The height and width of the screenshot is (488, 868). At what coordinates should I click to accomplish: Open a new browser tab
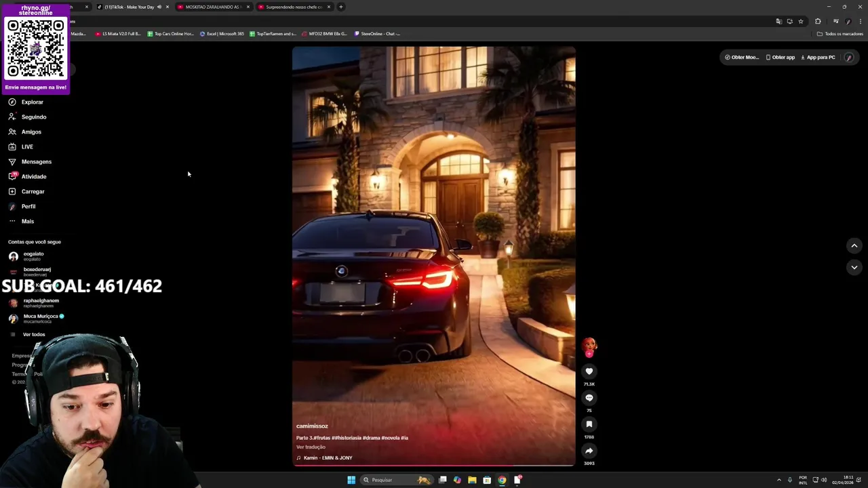coord(341,7)
